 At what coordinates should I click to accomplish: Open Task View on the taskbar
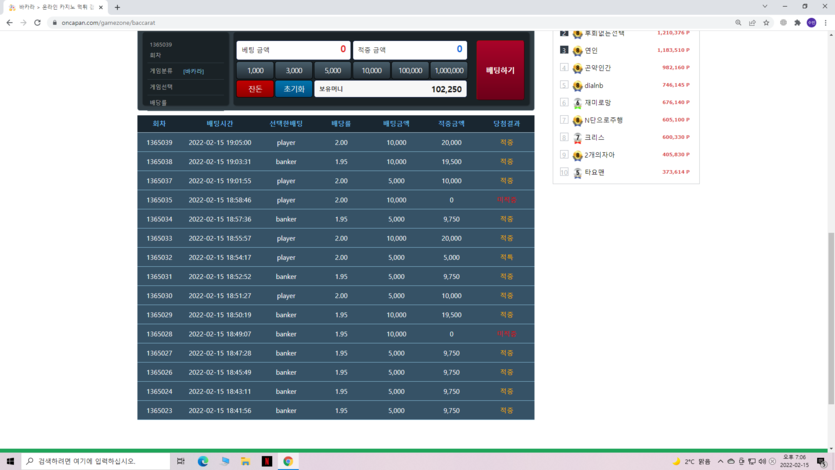click(181, 461)
